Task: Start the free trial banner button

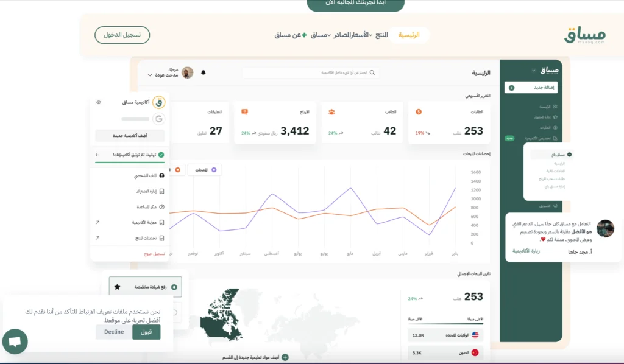Action: tap(355, 4)
